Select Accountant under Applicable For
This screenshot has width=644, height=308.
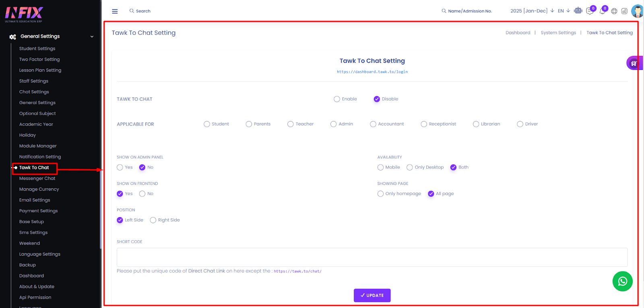(x=373, y=124)
